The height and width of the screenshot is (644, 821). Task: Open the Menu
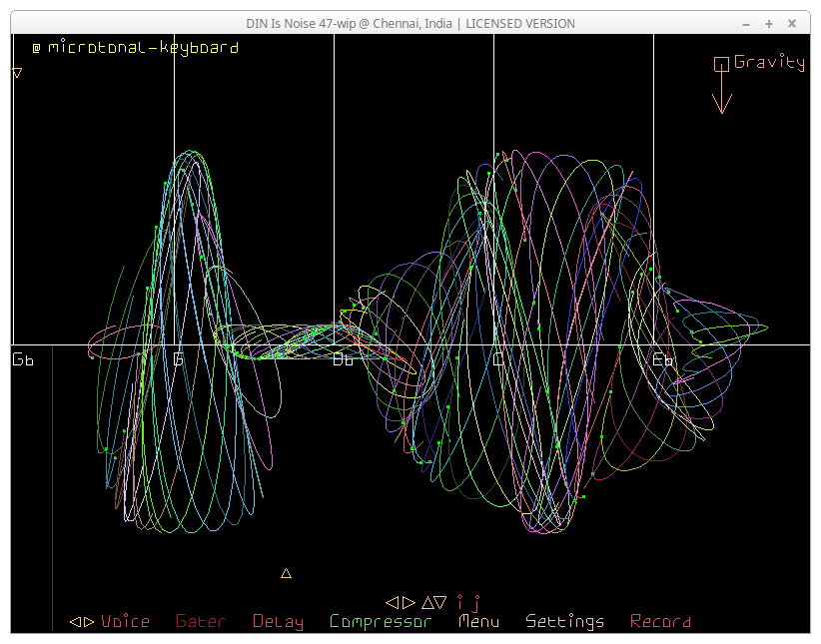point(478,622)
